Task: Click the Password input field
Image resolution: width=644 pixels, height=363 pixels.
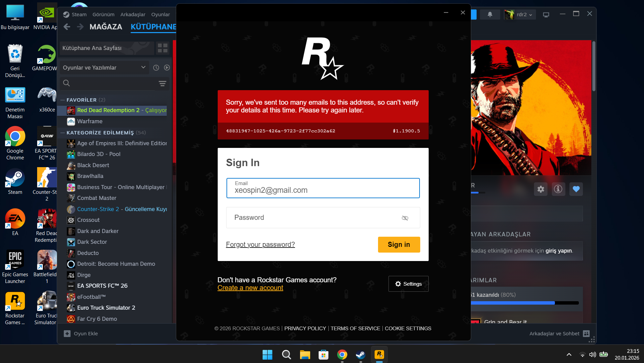Action: point(323,218)
